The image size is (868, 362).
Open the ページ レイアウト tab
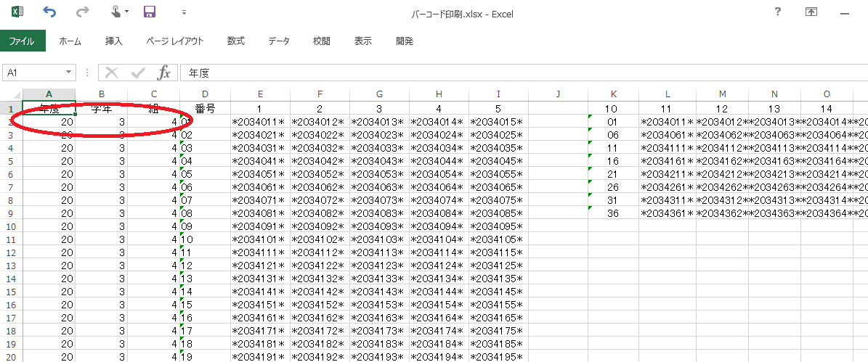175,41
